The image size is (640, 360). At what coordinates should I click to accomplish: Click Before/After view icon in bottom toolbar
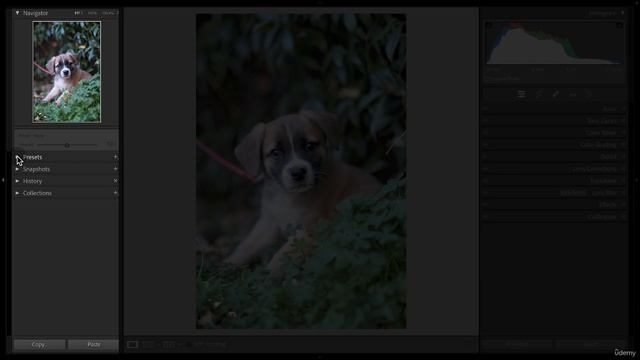168,344
